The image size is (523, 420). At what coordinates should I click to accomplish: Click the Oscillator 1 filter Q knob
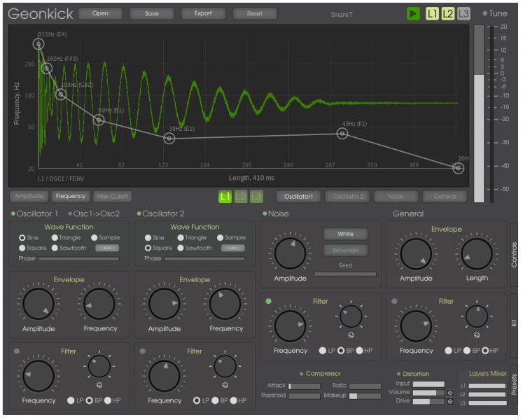coord(99,367)
